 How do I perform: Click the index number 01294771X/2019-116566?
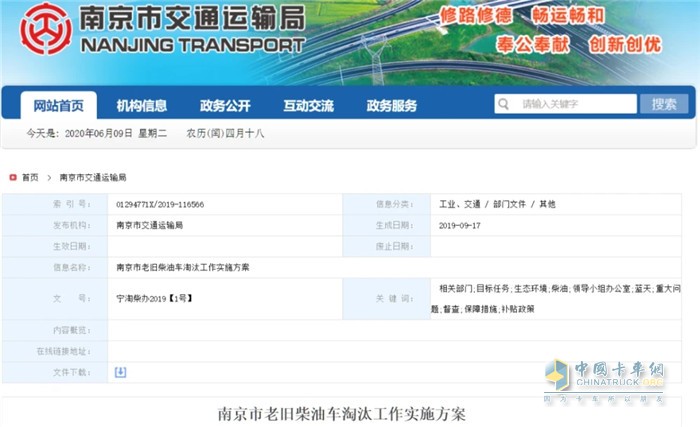pyautogui.click(x=160, y=204)
